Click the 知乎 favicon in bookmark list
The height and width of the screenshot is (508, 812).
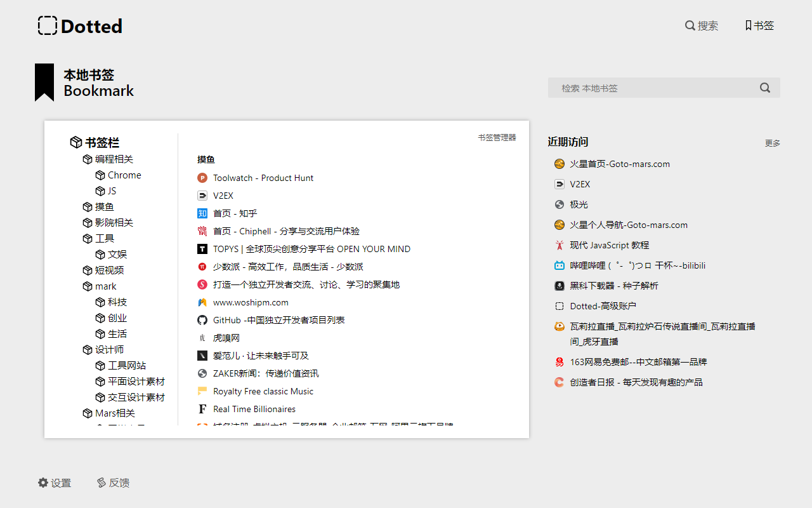(202, 213)
